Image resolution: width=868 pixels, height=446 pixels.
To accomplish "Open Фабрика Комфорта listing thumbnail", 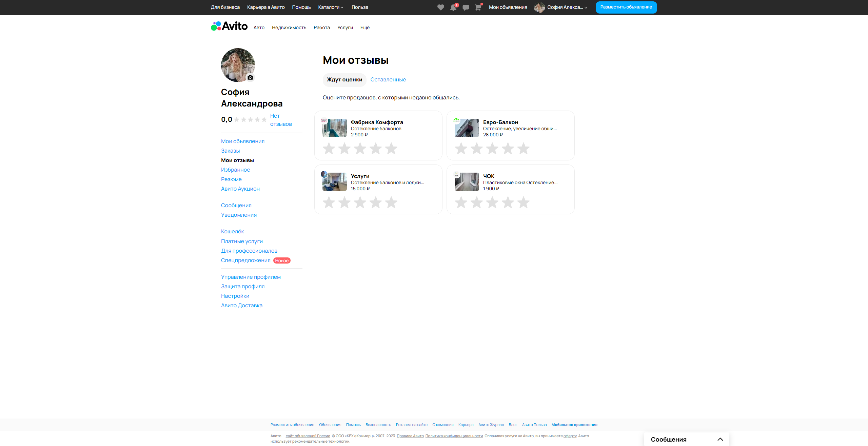I will [x=335, y=128].
